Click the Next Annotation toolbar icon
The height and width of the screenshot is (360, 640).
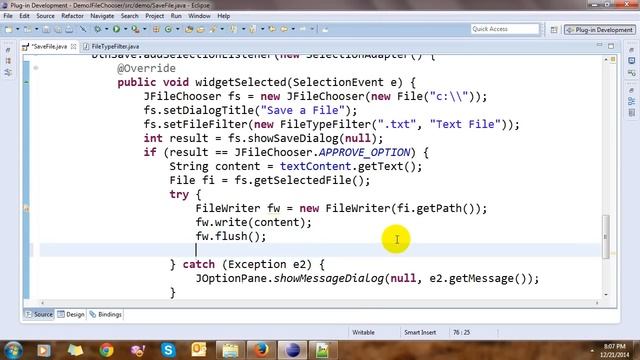(233, 29)
